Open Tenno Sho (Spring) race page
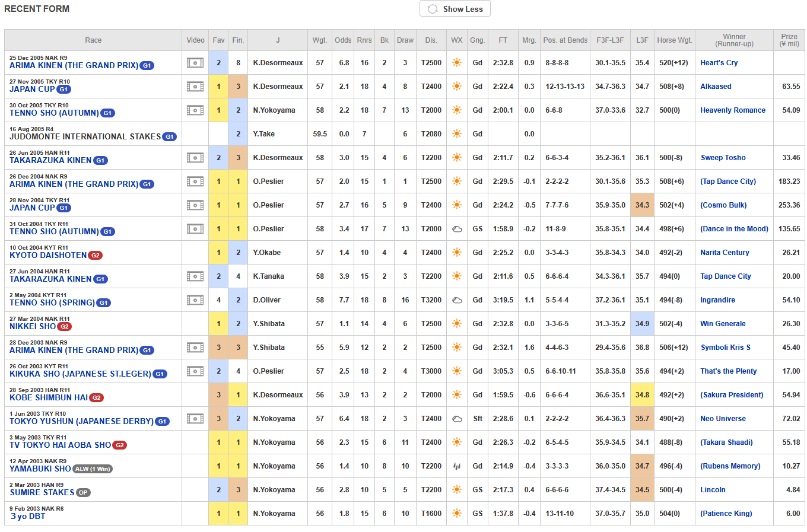The height and width of the screenshot is (532, 807). 52,303
